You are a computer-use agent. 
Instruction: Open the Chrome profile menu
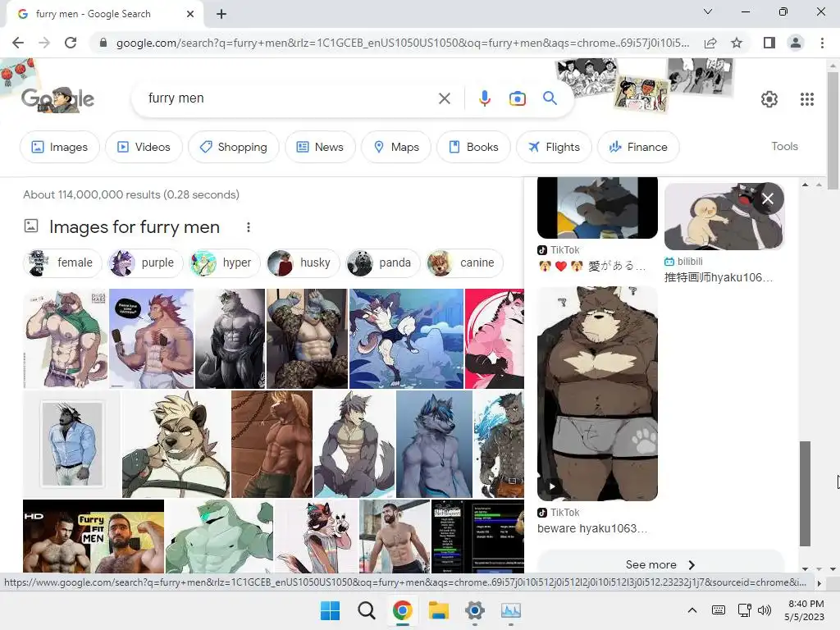click(x=796, y=43)
